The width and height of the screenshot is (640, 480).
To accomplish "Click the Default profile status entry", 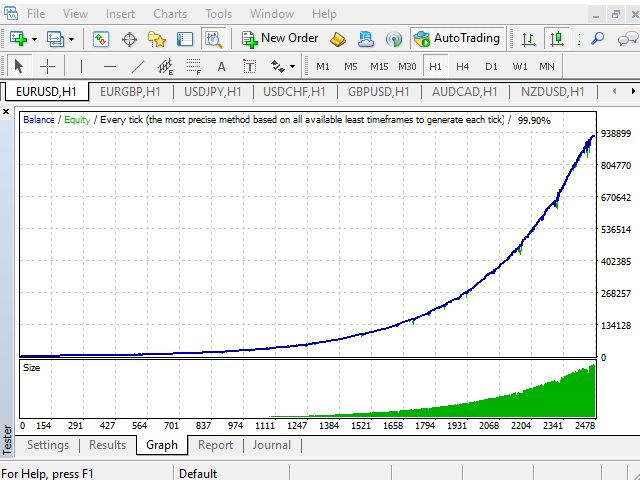I will click(198, 474).
